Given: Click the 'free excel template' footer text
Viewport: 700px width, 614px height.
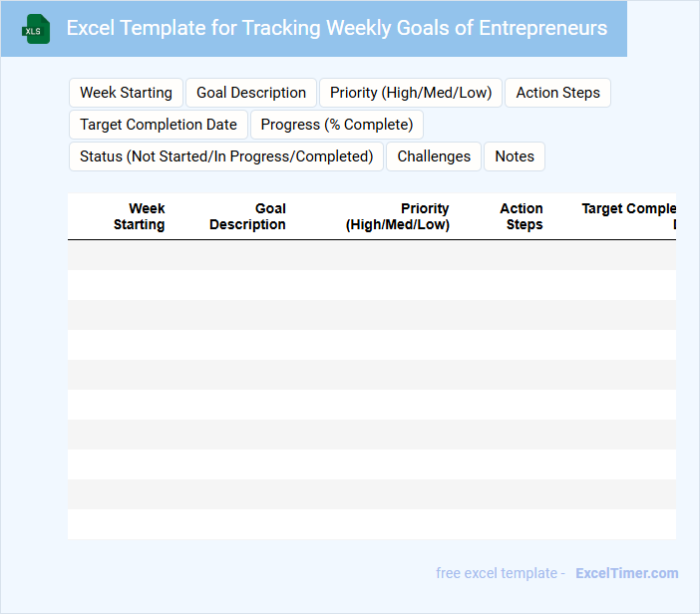Looking at the screenshot, I should 497,573.
